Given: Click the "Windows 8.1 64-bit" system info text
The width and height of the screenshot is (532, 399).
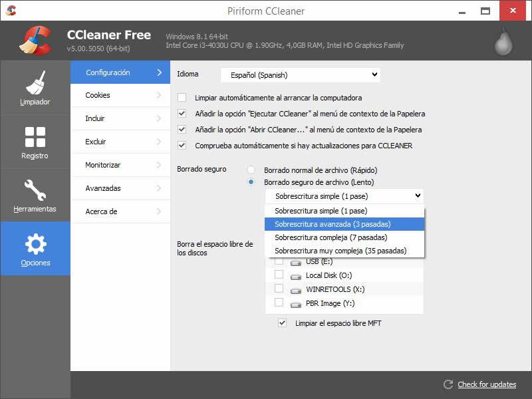Looking at the screenshot, I should coord(197,37).
